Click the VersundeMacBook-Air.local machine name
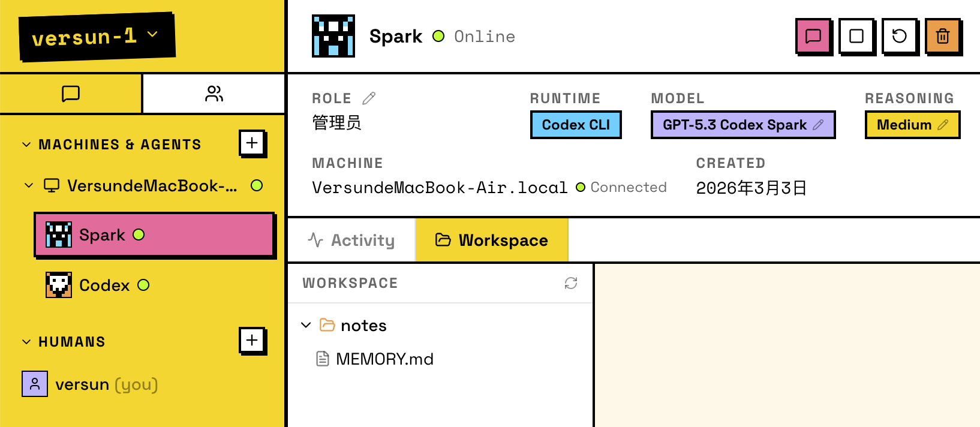 click(x=440, y=188)
